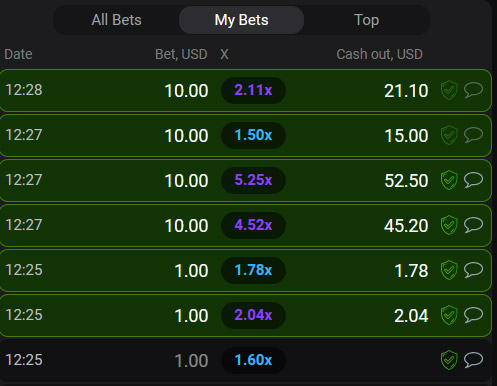Click chat bubble icon on 1.60x row
497x386 pixels.
(473, 360)
